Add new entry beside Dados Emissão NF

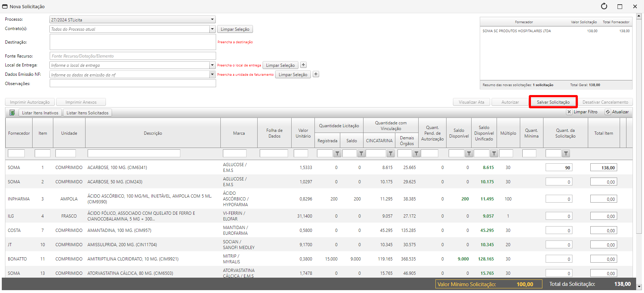(316, 74)
